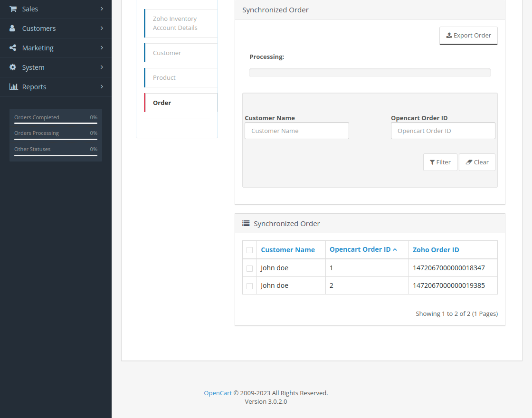
Task: Expand the Sales menu chevron
Action: click(101, 9)
